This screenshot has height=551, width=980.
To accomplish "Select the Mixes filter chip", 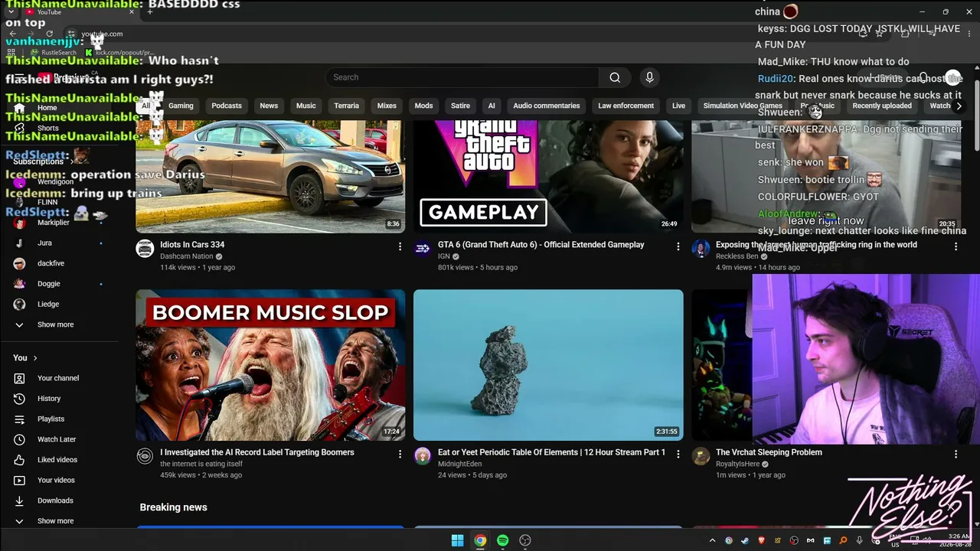I will click(x=387, y=106).
